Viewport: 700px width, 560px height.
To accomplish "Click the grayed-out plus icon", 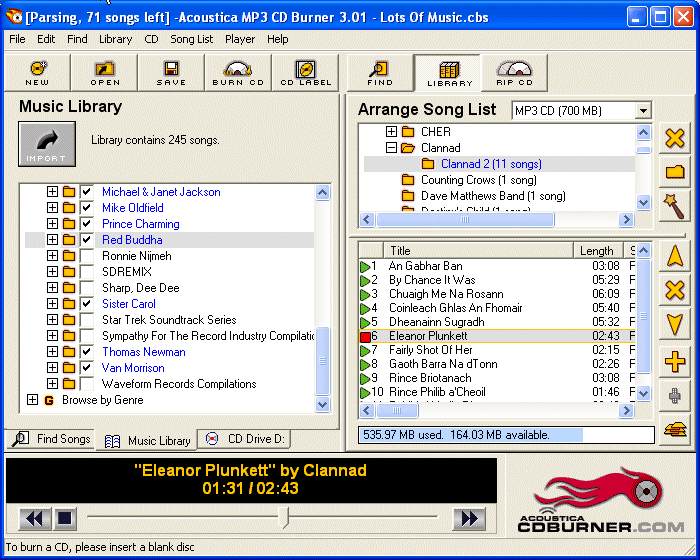I will click(675, 396).
